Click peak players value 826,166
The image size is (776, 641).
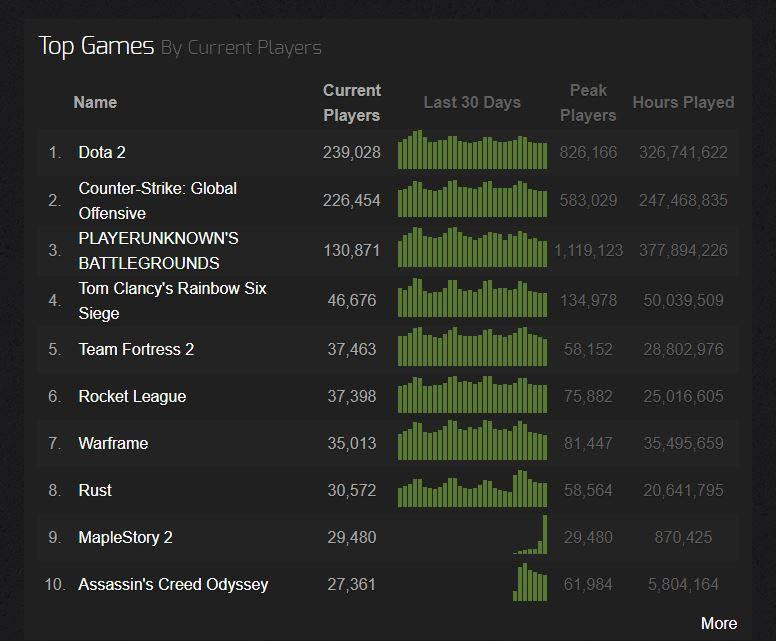pyautogui.click(x=588, y=152)
